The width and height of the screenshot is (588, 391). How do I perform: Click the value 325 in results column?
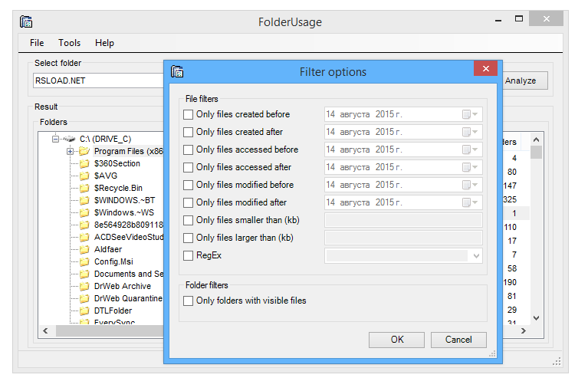coord(510,199)
